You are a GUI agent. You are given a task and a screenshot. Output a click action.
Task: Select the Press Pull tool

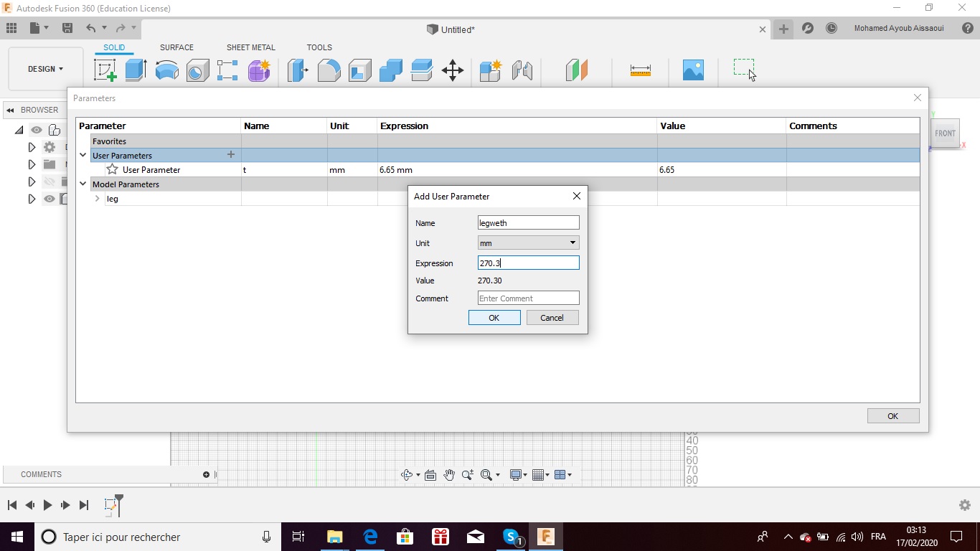[x=298, y=70]
